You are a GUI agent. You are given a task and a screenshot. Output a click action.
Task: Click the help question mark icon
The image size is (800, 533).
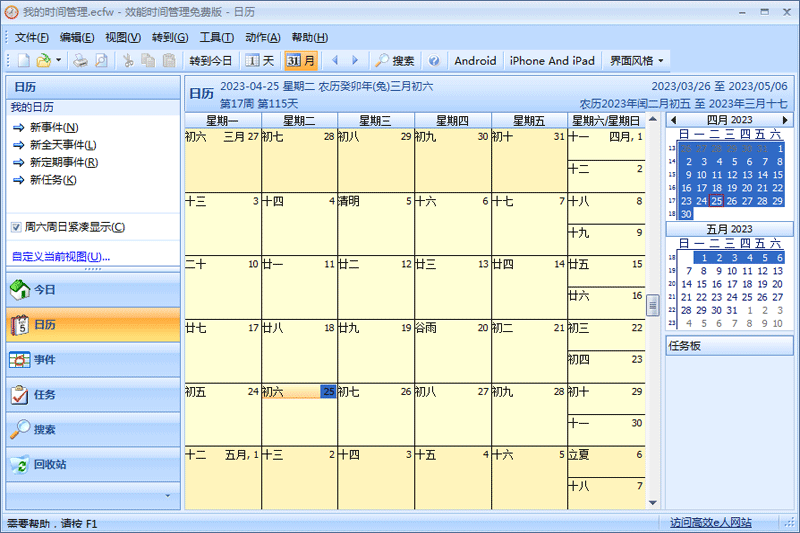coord(434,61)
